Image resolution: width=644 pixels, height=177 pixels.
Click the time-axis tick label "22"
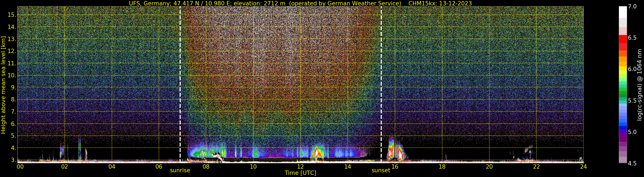click(536, 166)
